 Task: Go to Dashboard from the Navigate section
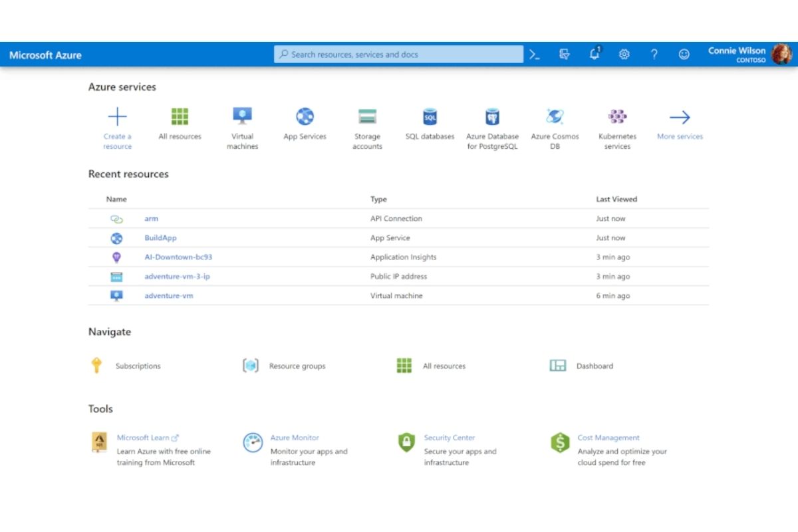click(x=595, y=366)
